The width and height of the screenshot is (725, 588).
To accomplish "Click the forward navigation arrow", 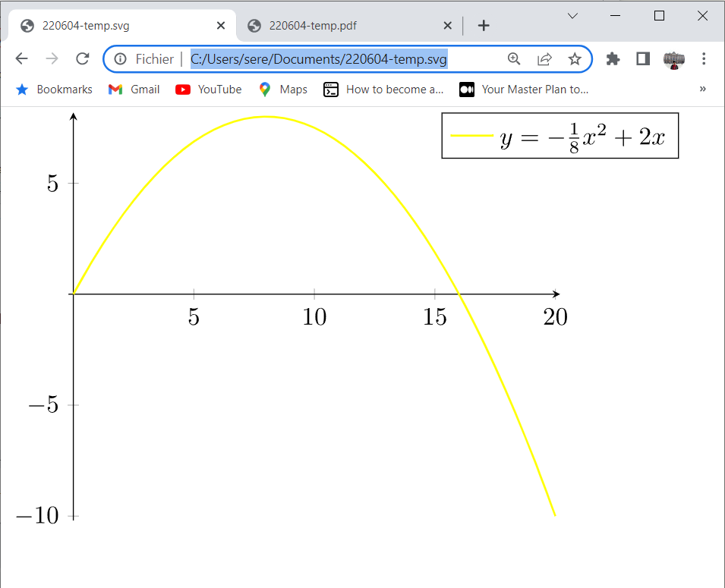I will click(x=52, y=59).
